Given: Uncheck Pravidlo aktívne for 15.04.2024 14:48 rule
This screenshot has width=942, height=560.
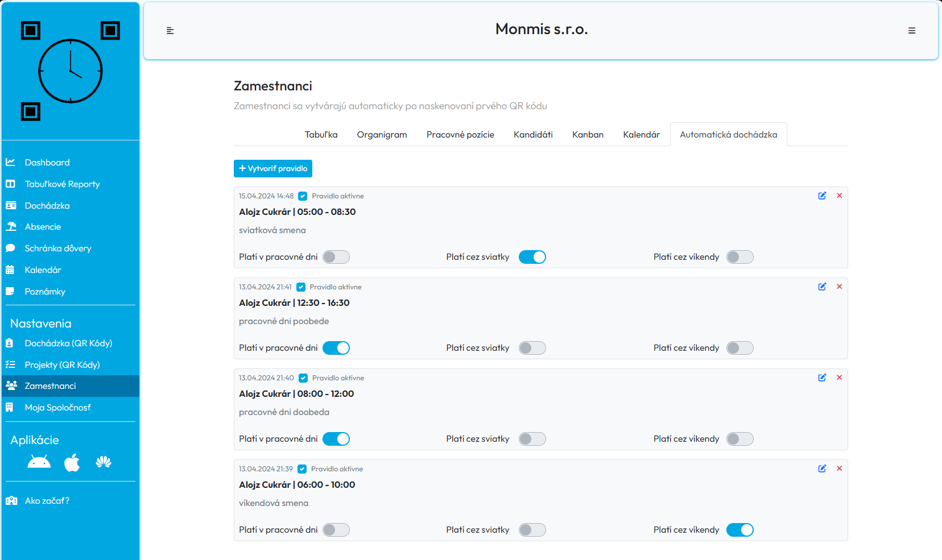Looking at the screenshot, I should pyautogui.click(x=303, y=196).
